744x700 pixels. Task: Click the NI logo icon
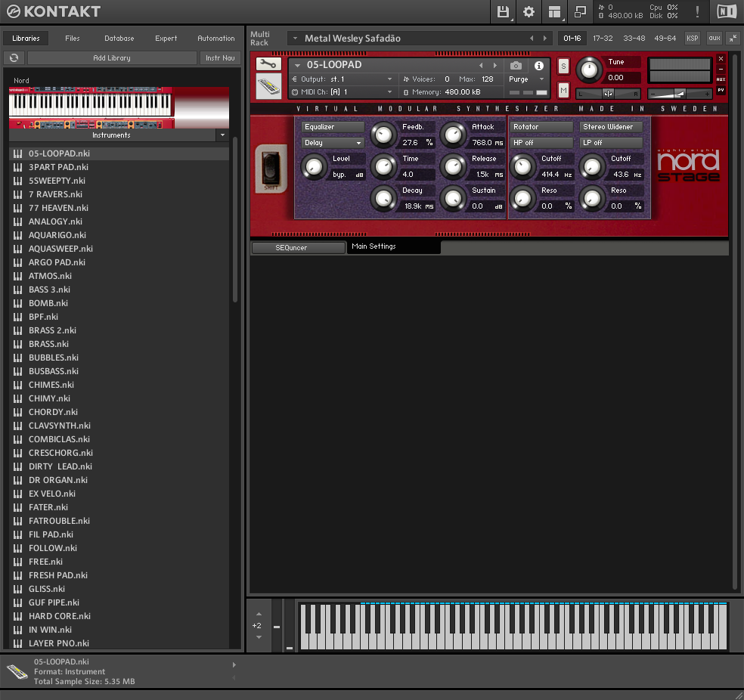pyautogui.click(x=727, y=11)
